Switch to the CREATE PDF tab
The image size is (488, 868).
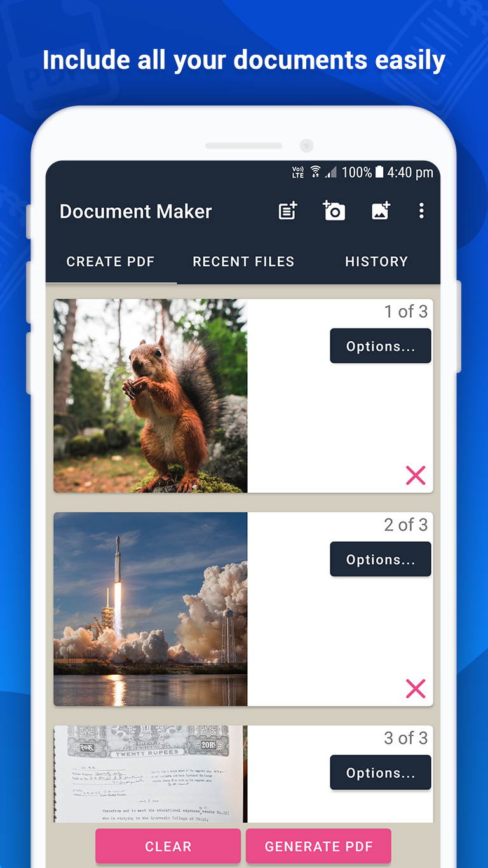[111, 262]
